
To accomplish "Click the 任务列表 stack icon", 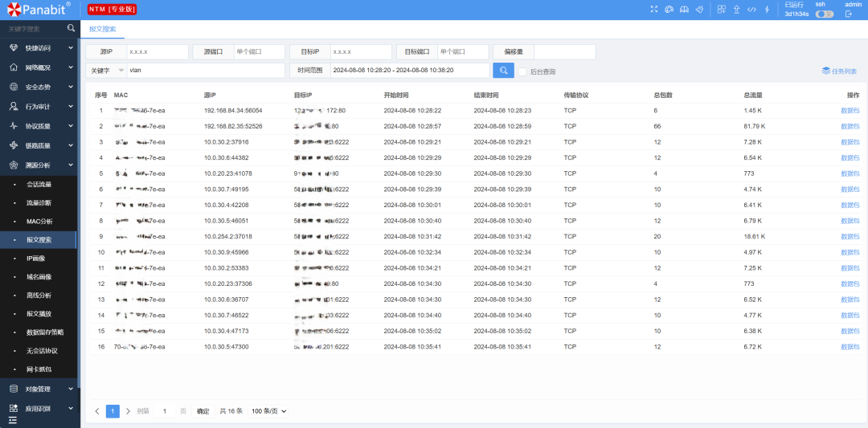I will [x=826, y=71].
